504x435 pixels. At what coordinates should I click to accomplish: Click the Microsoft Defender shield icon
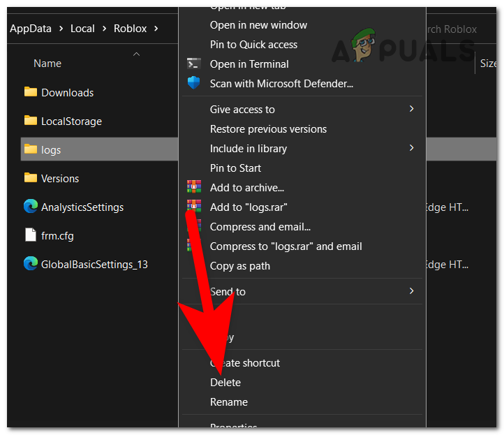(194, 84)
